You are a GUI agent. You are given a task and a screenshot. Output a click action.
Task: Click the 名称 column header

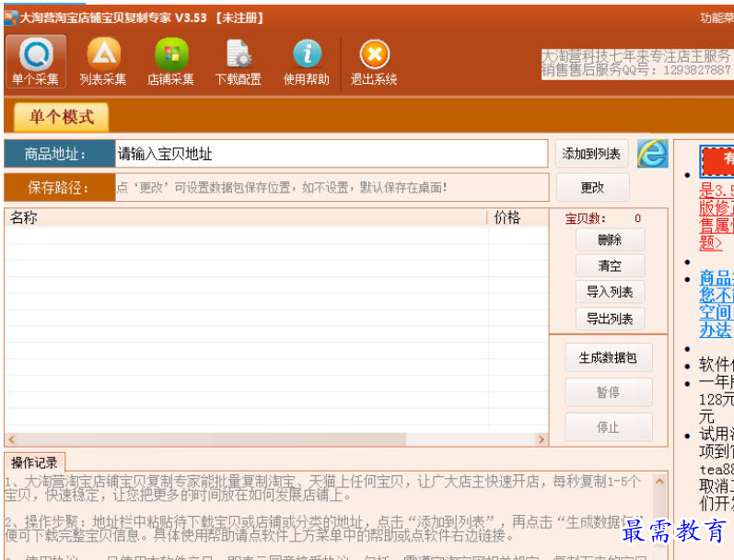pos(246,217)
